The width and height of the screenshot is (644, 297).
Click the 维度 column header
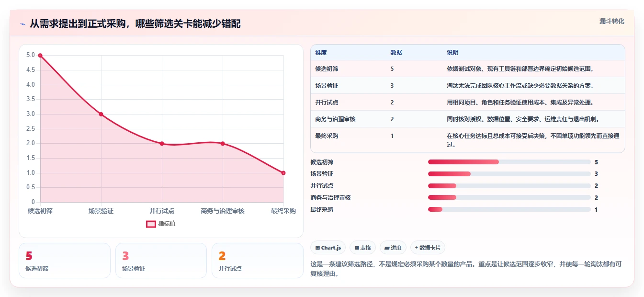point(321,52)
